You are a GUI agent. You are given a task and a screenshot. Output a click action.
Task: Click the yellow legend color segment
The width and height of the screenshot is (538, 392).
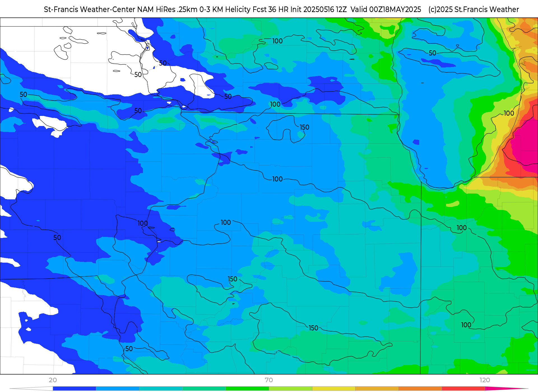click(x=333, y=388)
